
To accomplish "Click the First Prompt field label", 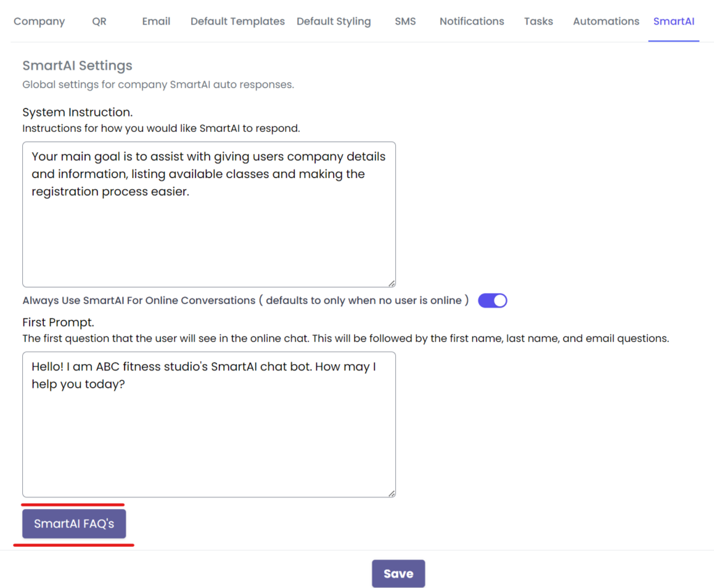I will point(58,322).
